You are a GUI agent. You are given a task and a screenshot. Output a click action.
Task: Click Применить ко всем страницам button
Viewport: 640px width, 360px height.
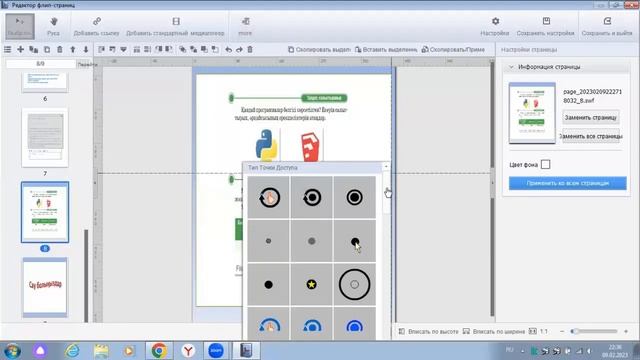pos(567,183)
